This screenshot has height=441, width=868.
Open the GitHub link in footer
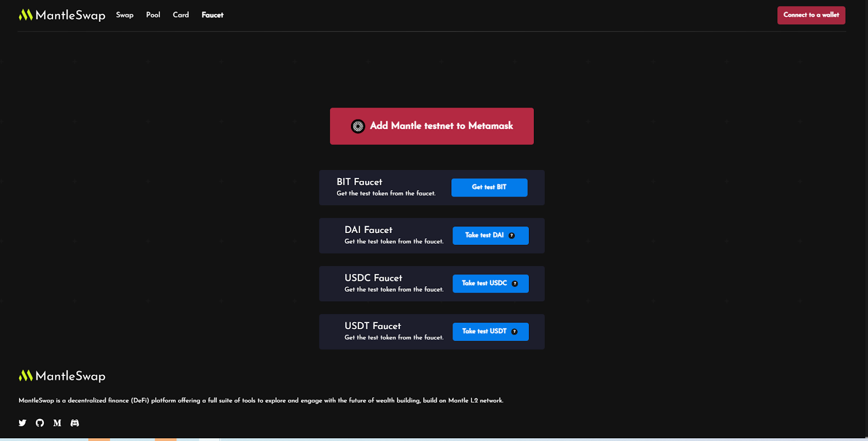point(40,423)
